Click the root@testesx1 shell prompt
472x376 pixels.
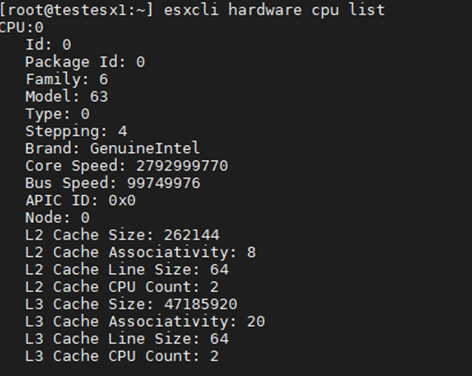(77, 10)
